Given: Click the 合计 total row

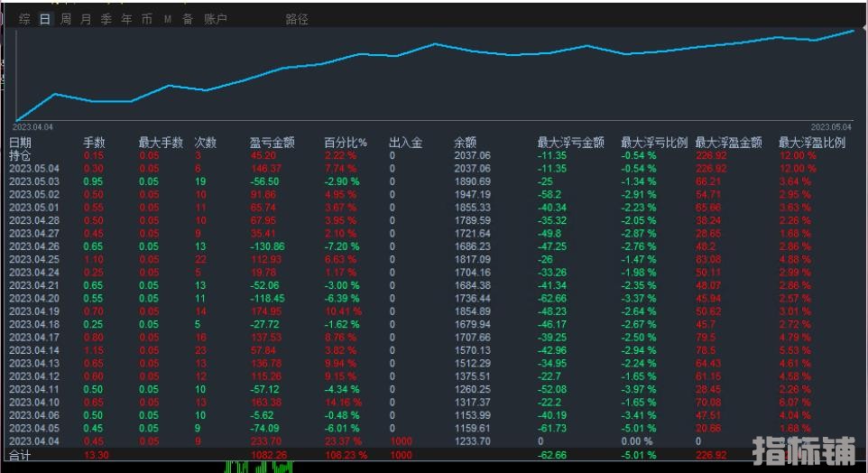Looking at the screenshot, I should click(20, 455).
